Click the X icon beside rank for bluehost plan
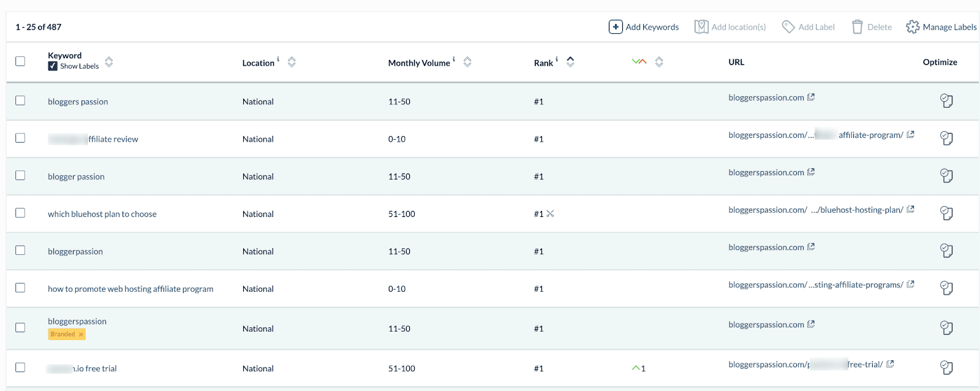Viewport: 980px width, 391px height. [550, 213]
